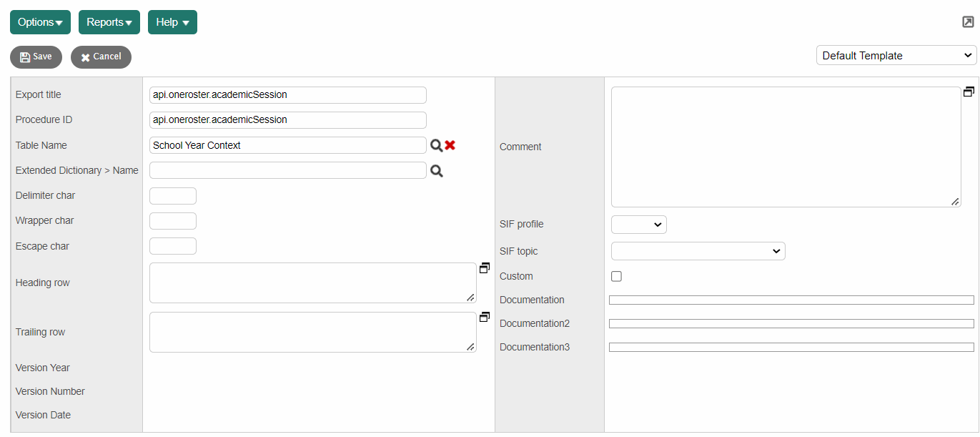Open the Reports menu
Screen dimensions: 980x437
click(109, 22)
